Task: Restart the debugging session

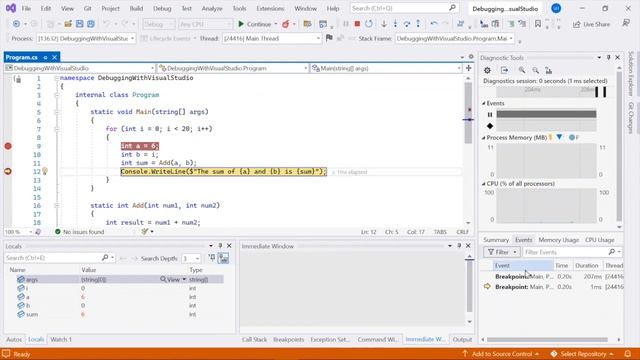Action: [x=369, y=24]
